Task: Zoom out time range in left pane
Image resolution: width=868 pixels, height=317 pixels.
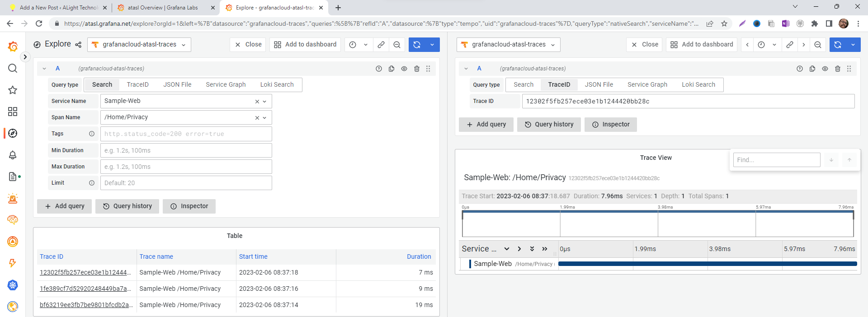Action: tap(397, 45)
